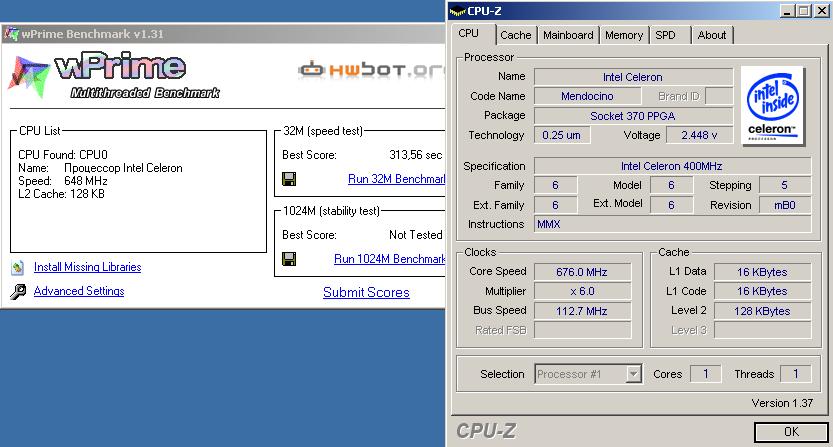Click the empty Brand ID field
Image resolution: width=833 pixels, height=447 pixels.
tap(719, 96)
